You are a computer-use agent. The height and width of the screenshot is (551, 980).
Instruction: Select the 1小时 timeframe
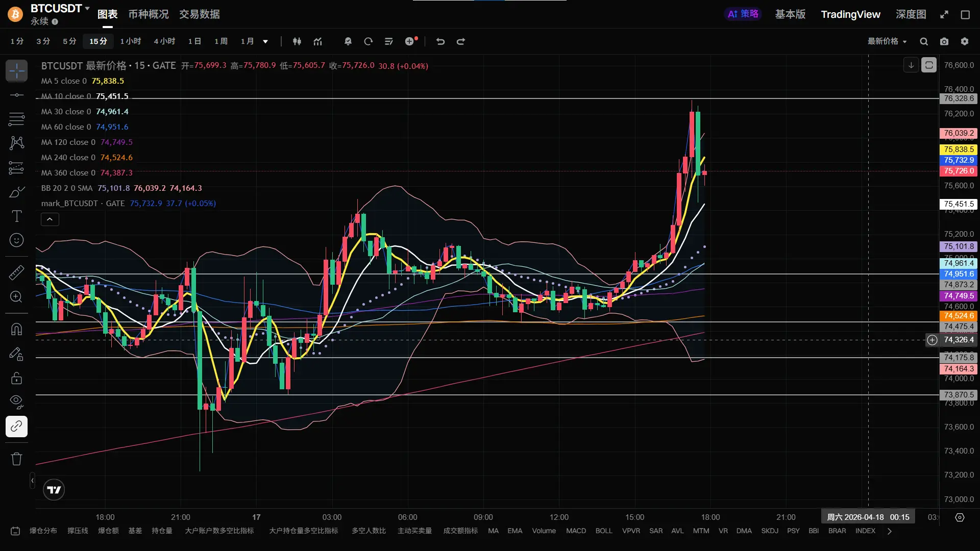[130, 41]
